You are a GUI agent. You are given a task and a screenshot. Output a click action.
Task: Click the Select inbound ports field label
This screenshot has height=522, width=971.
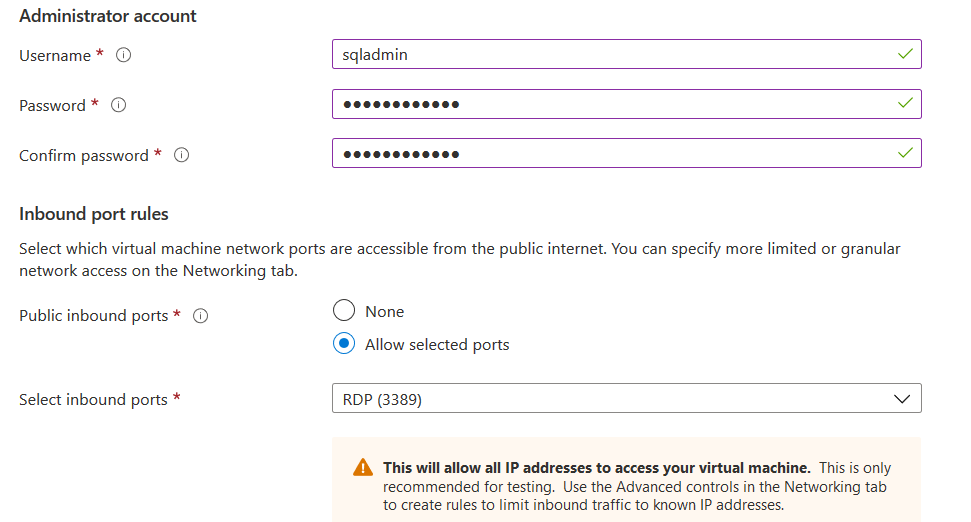click(x=93, y=399)
